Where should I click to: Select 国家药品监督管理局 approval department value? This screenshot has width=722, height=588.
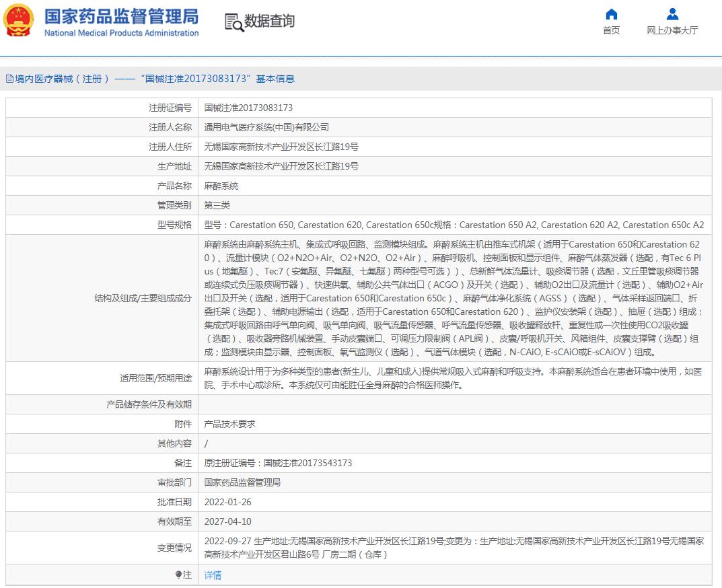(x=242, y=482)
